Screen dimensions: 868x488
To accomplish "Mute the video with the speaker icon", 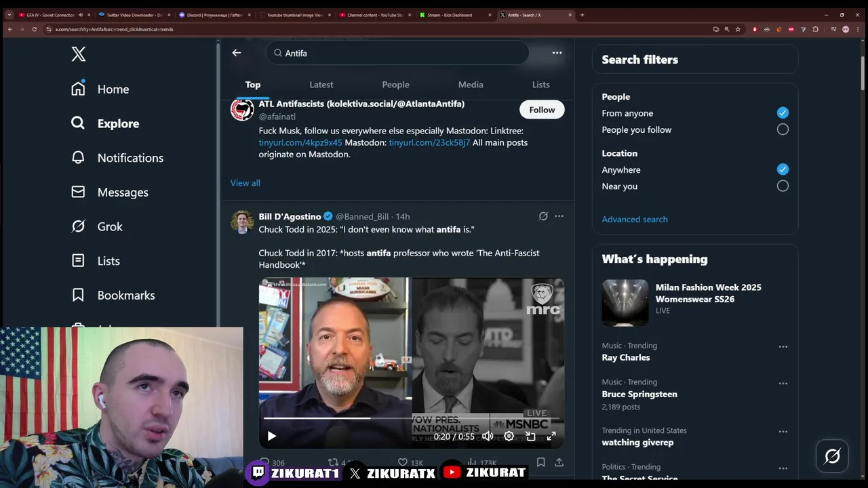I will click(488, 436).
